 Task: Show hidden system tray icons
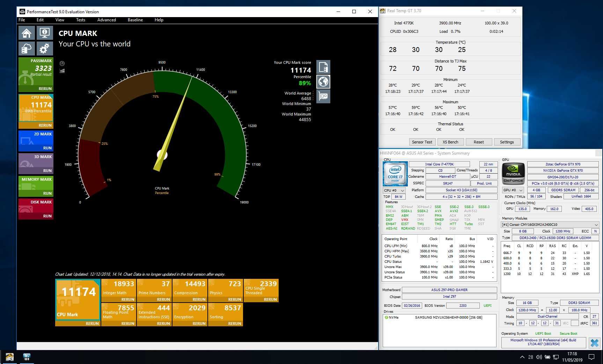(x=522, y=357)
